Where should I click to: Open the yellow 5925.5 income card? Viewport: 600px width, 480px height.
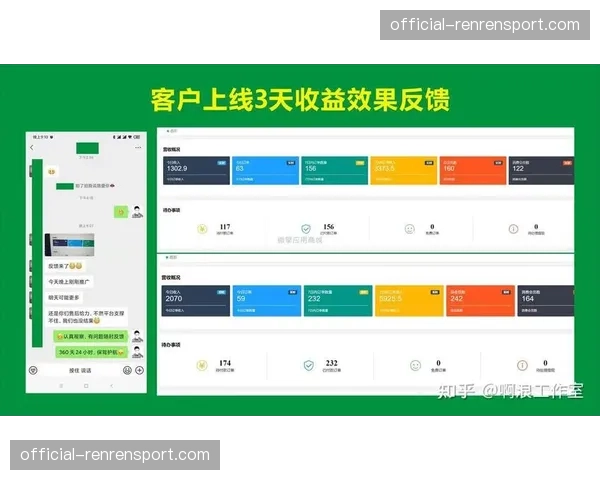[409, 300]
